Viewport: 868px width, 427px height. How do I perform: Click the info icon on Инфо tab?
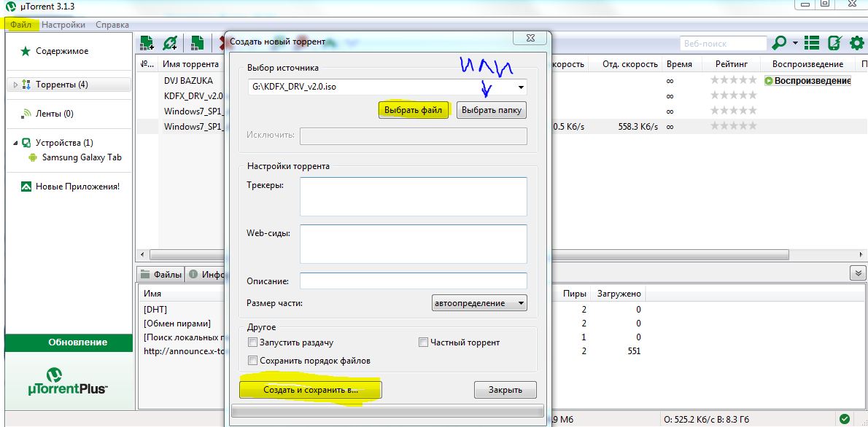coord(193,274)
